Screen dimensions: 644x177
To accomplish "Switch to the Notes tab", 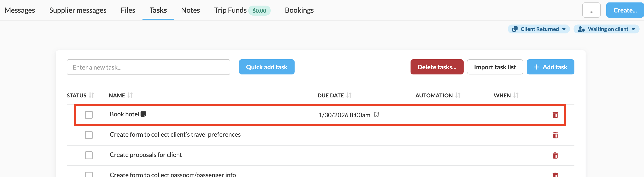I will click(190, 10).
